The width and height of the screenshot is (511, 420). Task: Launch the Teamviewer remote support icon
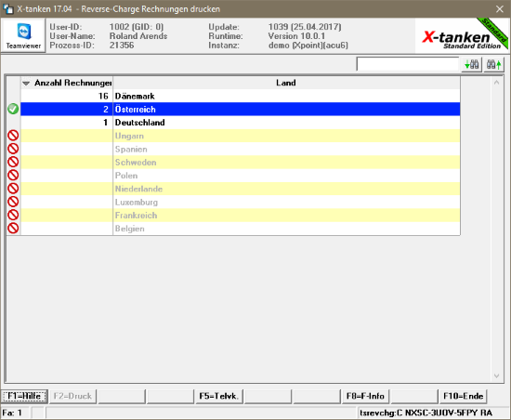[x=23, y=35]
